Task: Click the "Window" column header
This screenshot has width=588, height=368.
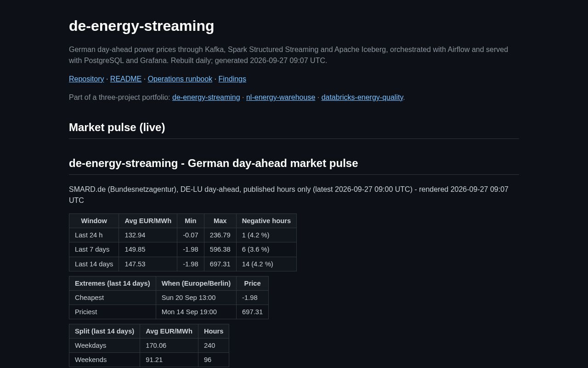Action: [x=94, y=221]
